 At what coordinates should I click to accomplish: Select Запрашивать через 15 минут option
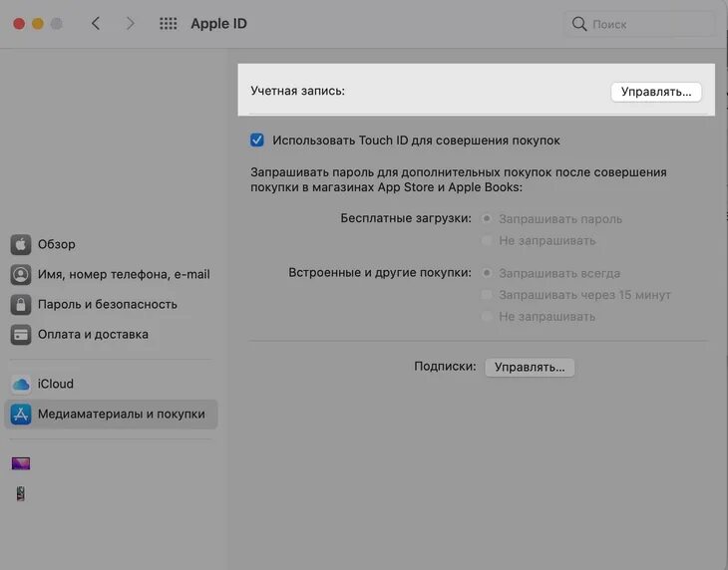click(487, 295)
